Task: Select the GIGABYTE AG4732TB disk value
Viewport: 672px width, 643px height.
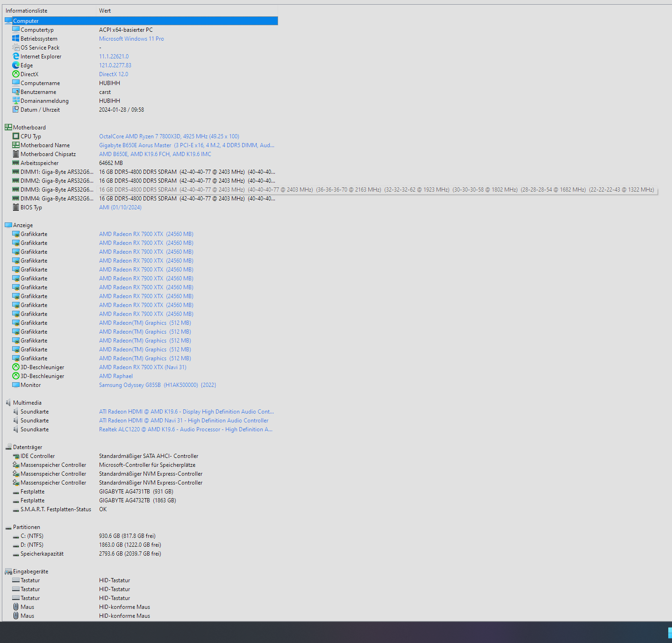Action: pos(137,500)
